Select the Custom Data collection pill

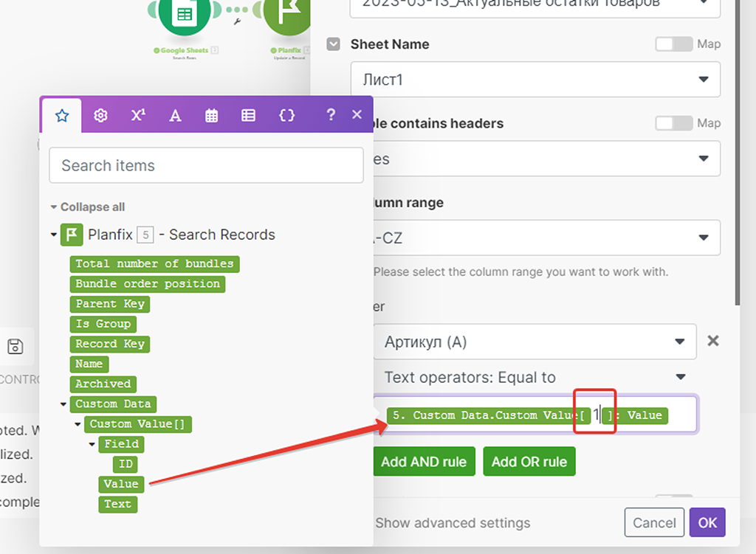click(113, 404)
